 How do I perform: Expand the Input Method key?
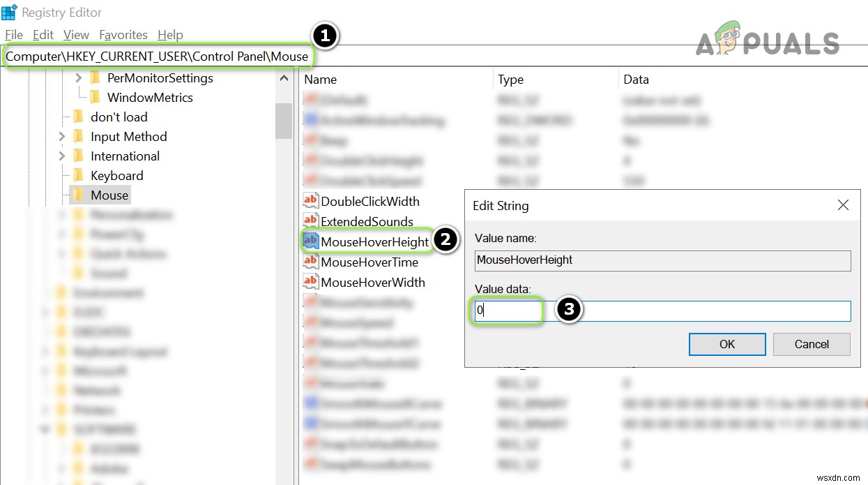coord(61,137)
